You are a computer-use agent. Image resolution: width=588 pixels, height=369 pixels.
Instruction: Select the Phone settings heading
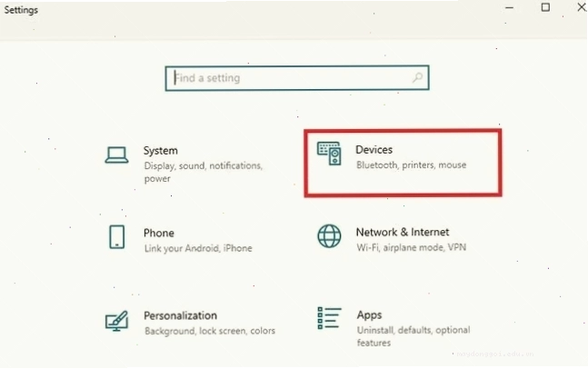click(x=159, y=233)
